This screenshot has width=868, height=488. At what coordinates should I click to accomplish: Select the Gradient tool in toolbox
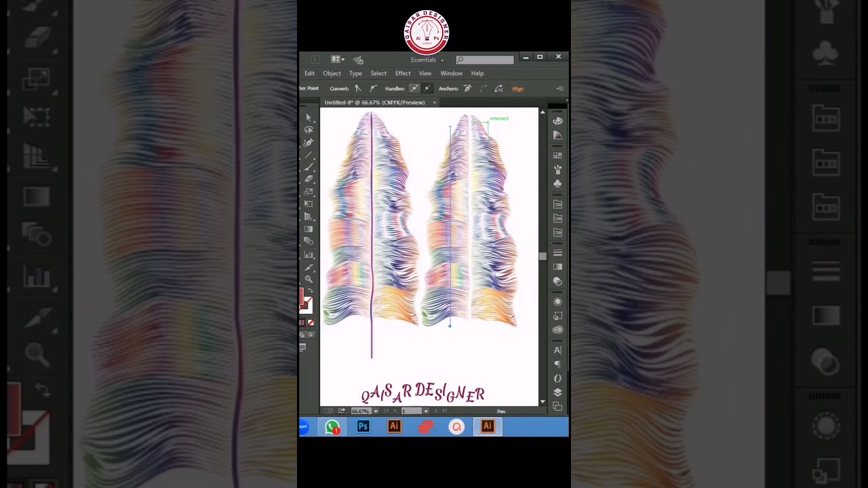pyautogui.click(x=309, y=229)
